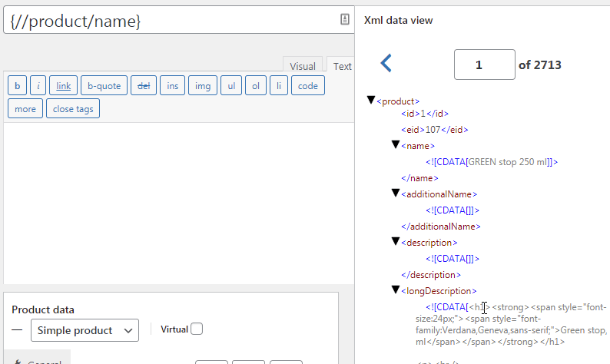Click the del strikethrough button

pyautogui.click(x=144, y=86)
